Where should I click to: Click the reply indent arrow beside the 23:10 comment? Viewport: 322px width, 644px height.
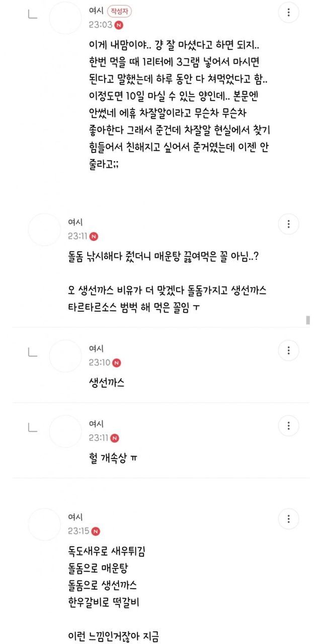tap(32, 353)
